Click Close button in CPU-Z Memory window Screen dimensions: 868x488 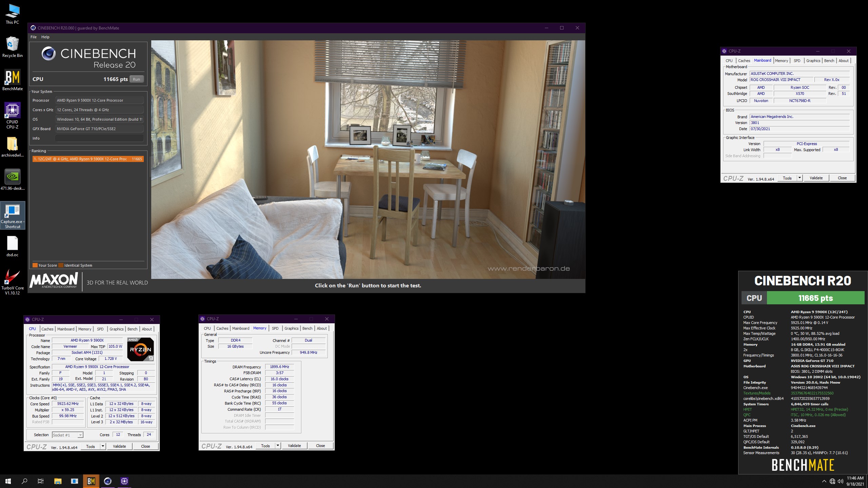320,446
